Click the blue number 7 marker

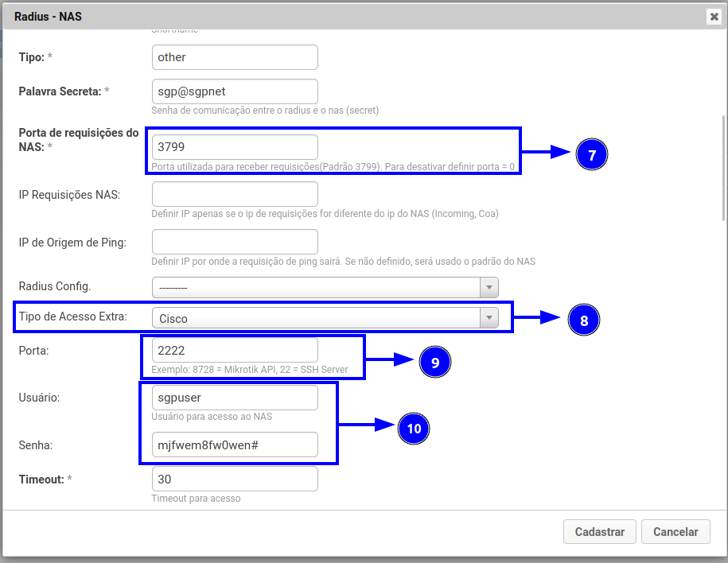[x=591, y=155]
